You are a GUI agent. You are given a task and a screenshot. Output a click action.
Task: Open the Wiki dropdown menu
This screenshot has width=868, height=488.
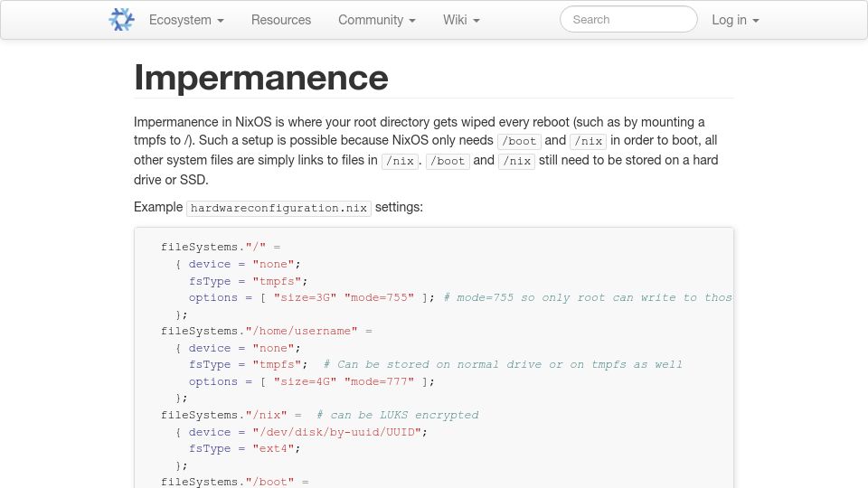(461, 20)
